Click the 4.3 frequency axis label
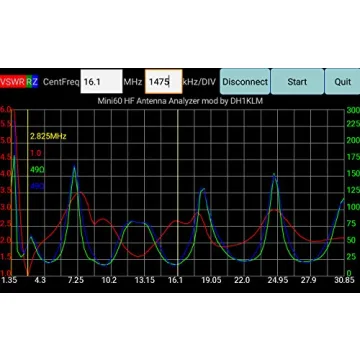 [x=40, y=280]
